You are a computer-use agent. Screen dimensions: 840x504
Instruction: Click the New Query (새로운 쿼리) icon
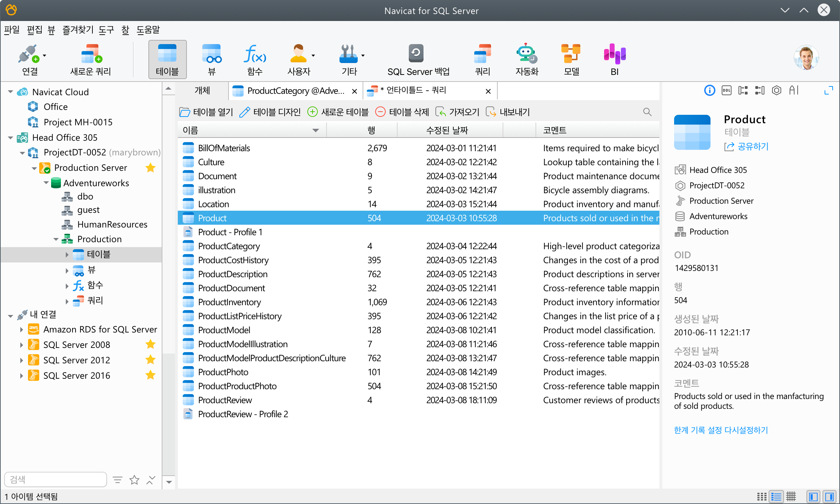pos(91,59)
